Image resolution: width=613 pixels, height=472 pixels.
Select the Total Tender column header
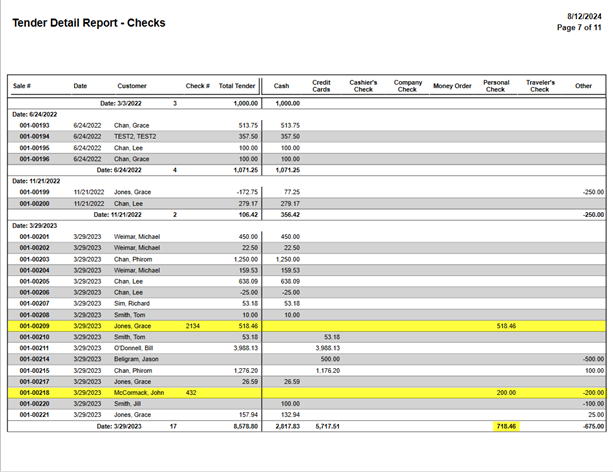(x=239, y=86)
